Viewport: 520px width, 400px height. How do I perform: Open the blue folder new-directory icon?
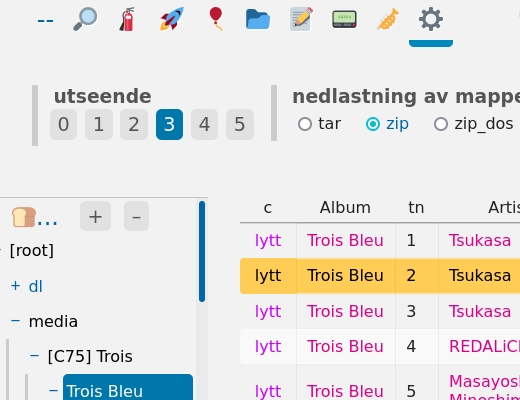click(258, 19)
